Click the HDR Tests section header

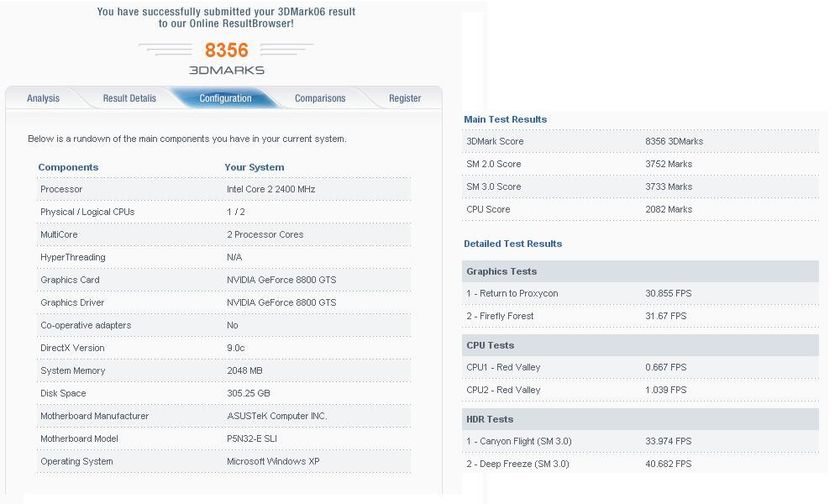[x=490, y=419]
